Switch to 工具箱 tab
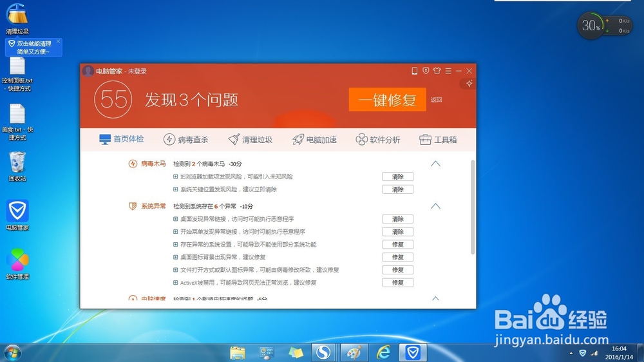The width and height of the screenshot is (644, 362). click(x=438, y=140)
